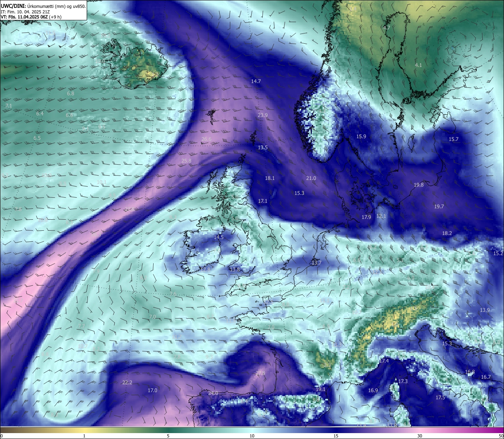Screen dimensions: 504x439
Task: Click the 15.9 value over the Skagerrak
Action: coord(361,136)
